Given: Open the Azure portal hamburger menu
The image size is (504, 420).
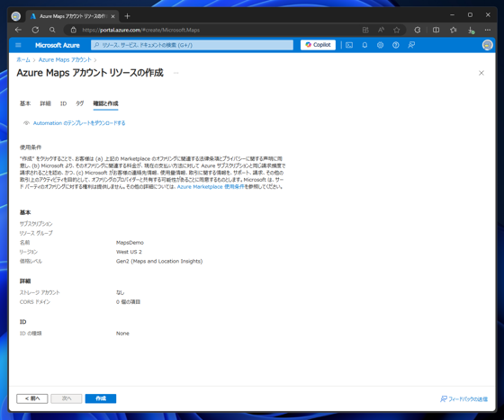Looking at the screenshot, I should click(x=18, y=45).
